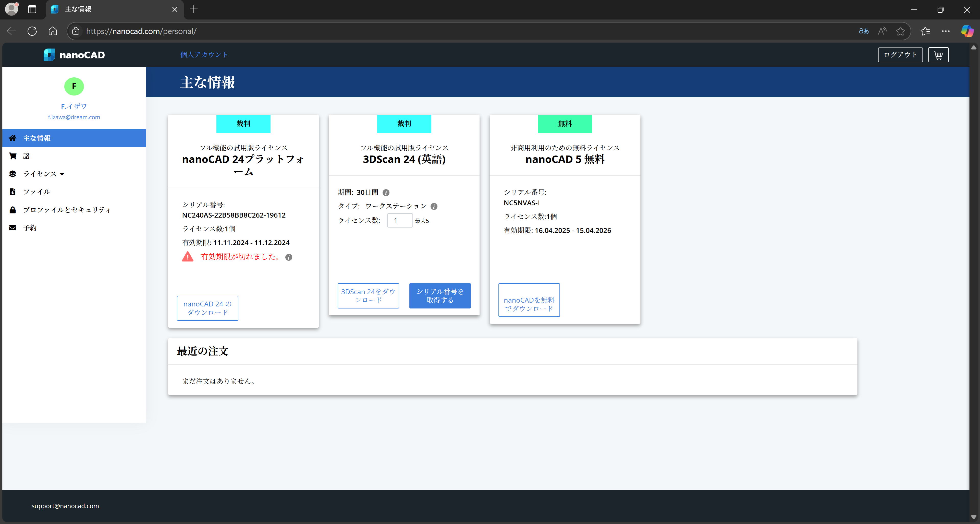Screen dimensions: 980x524
Task: Click the ログアウト button
Action: point(900,55)
